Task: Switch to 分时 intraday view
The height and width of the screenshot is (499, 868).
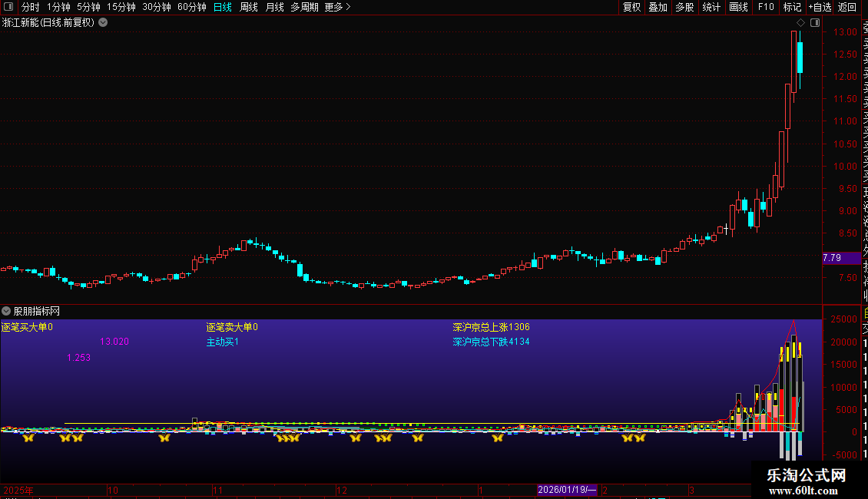Action: coord(31,7)
